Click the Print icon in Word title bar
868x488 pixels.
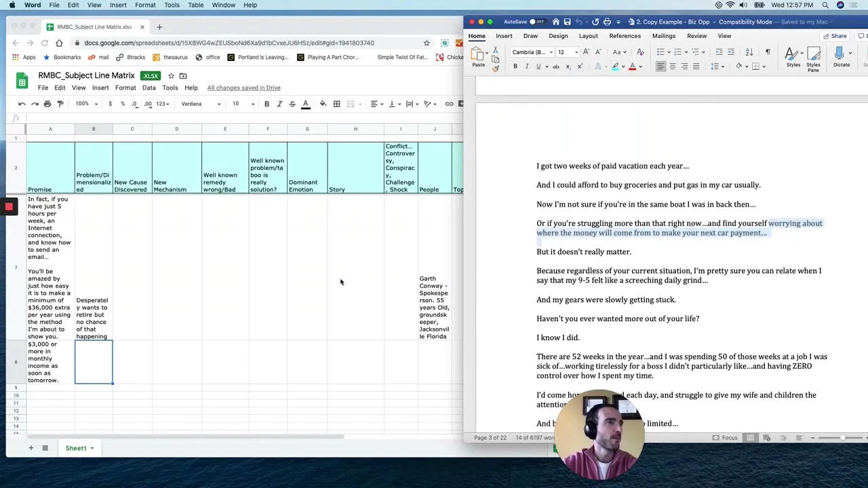point(607,22)
